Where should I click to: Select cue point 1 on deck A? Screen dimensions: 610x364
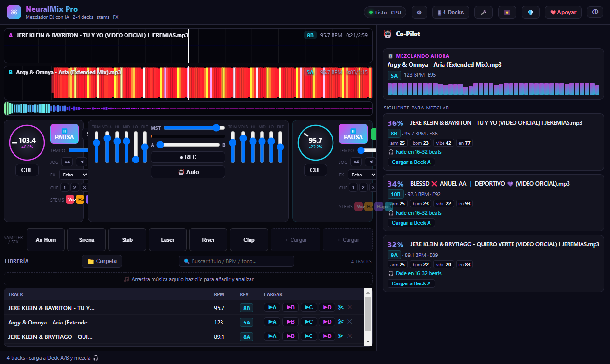[65, 188]
